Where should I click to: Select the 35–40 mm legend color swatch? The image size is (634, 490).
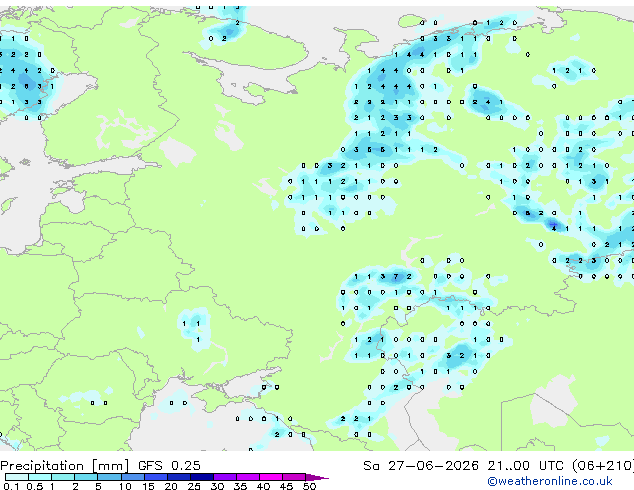pyautogui.click(x=247, y=477)
